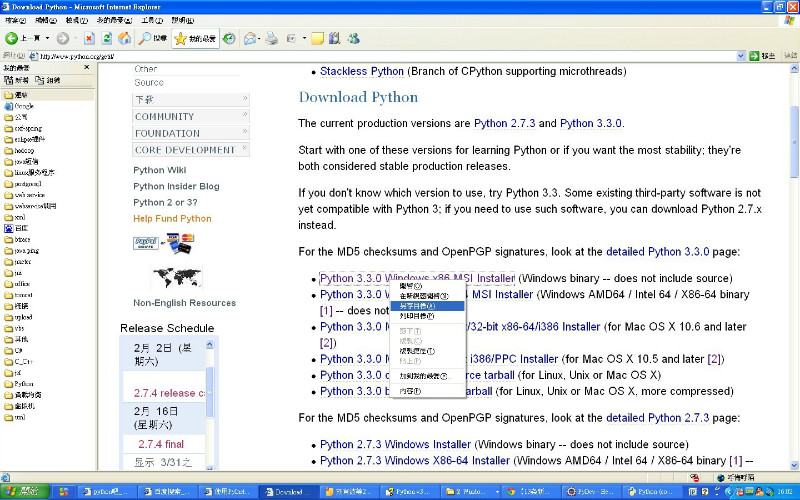Close the Favorites side pane

tap(87, 67)
